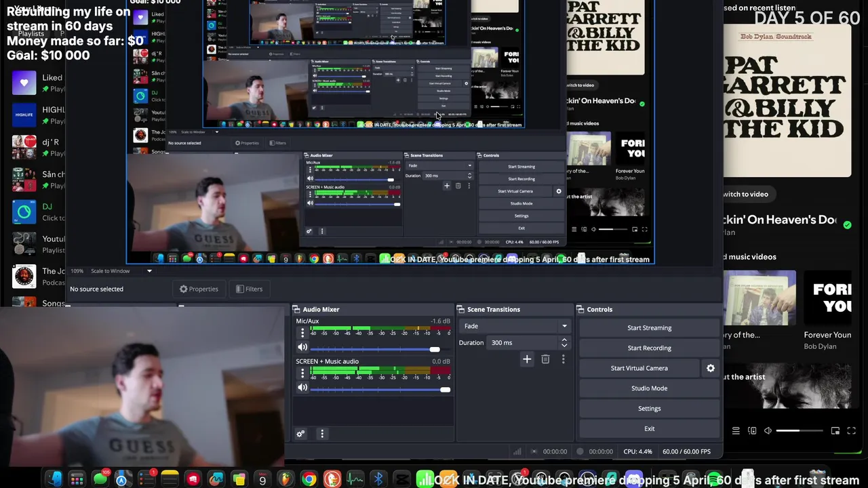Open transition properties three-dot icon
The width and height of the screenshot is (868, 488).
click(563, 359)
